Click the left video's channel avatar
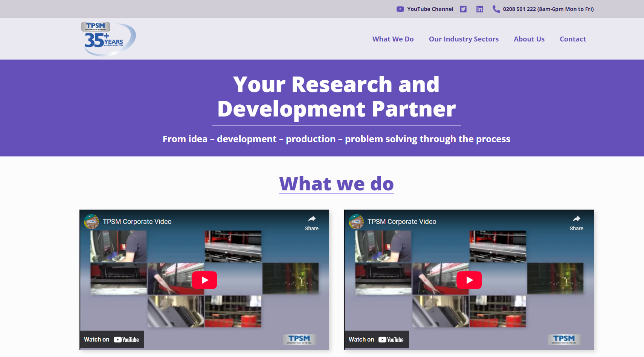Image resolution: width=644 pixels, height=357 pixels. 92,222
